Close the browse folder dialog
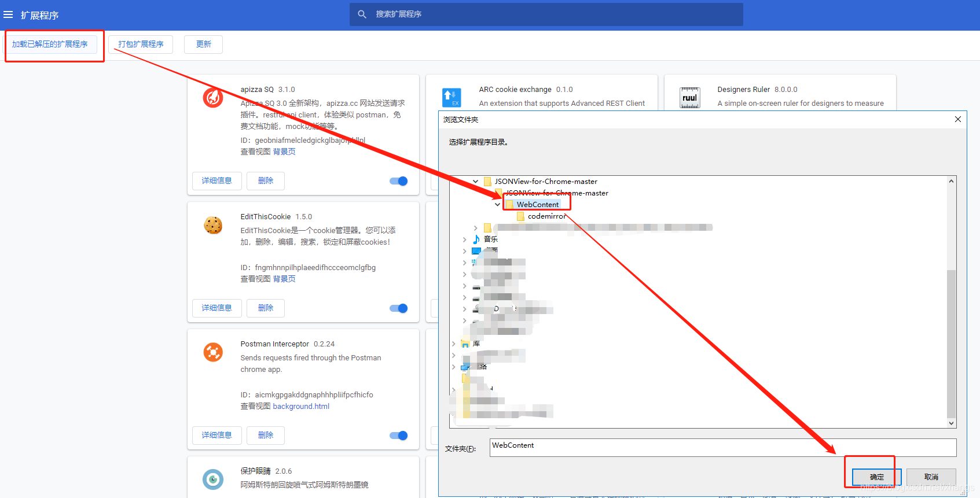This screenshot has width=980, height=498. (958, 119)
